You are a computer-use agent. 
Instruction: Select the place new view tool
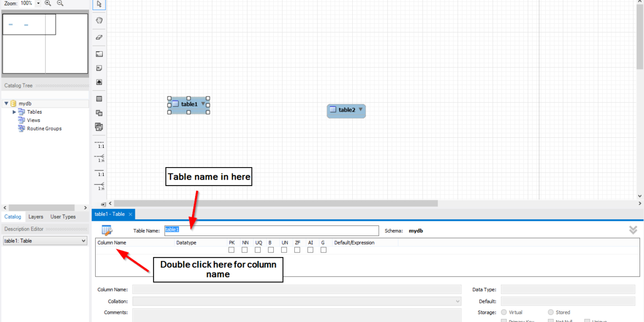pyautogui.click(x=99, y=113)
